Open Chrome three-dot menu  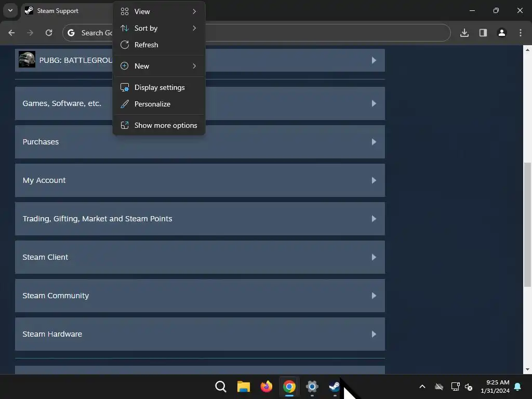521,33
